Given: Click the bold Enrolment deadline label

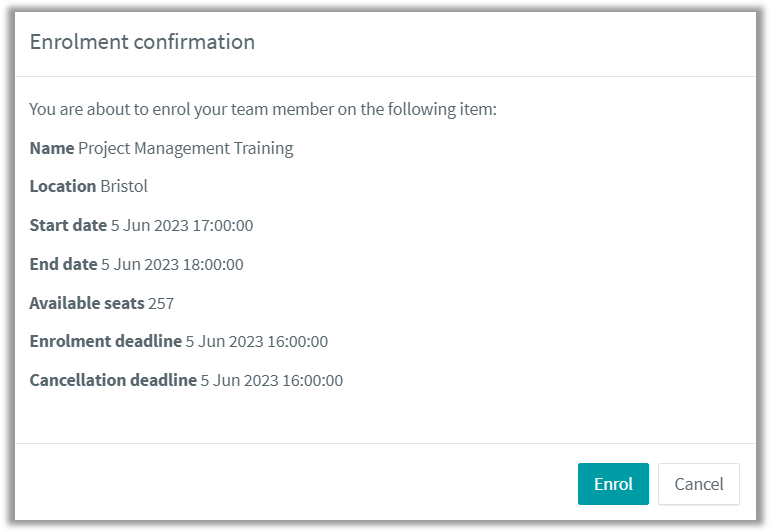Looking at the screenshot, I should click(106, 341).
